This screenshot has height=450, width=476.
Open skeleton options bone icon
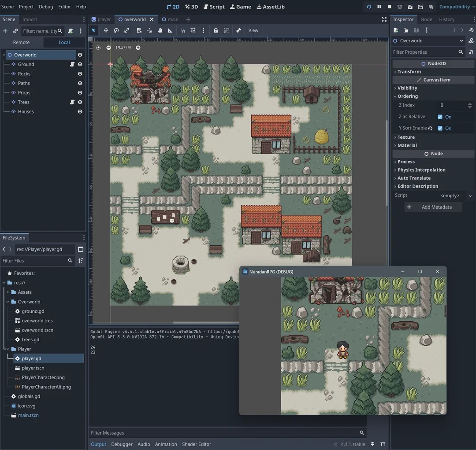(238, 30)
